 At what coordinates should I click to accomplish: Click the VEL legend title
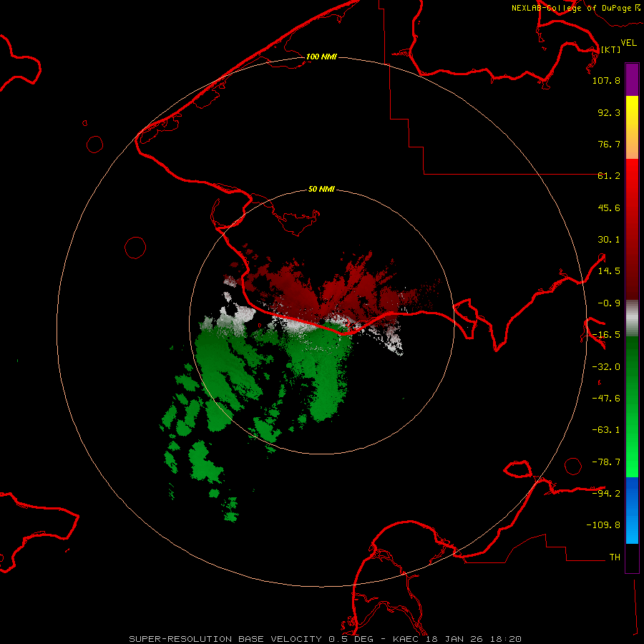coord(628,43)
